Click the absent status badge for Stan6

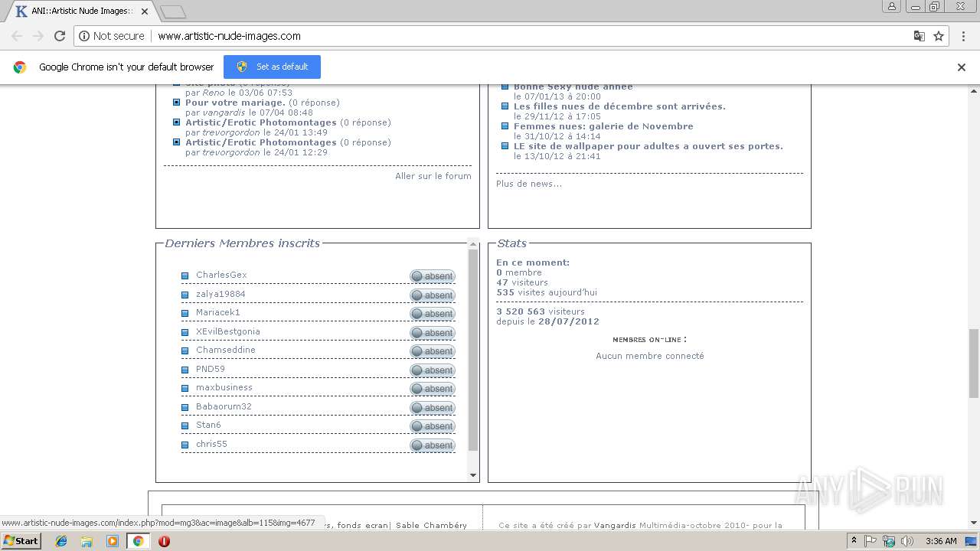[x=433, y=426]
